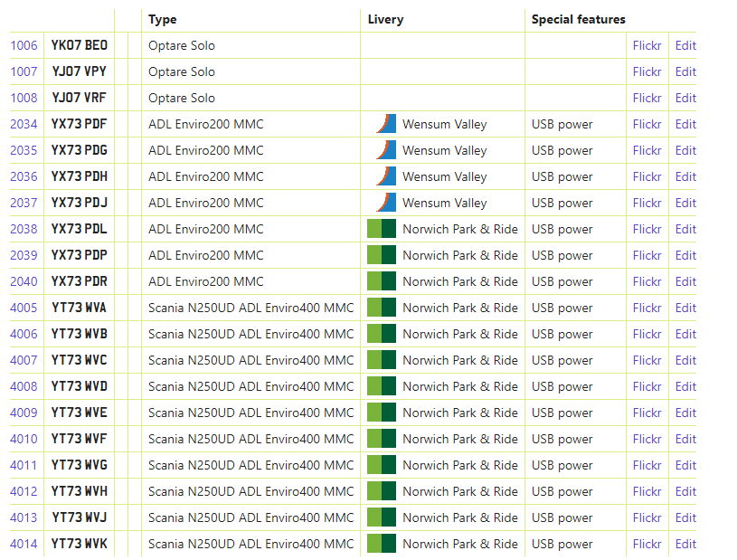The image size is (737, 560).
Task: Select the YT73 WVD registration plate
Action: pos(80,386)
